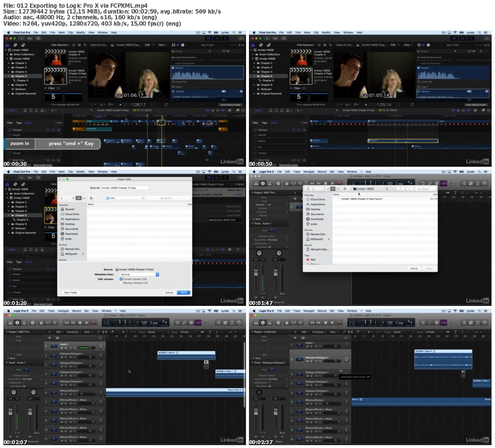Click Save Effects Preset, 00:00:30 frame
Viewport: 495px width, 448px height.
coord(230,105)
